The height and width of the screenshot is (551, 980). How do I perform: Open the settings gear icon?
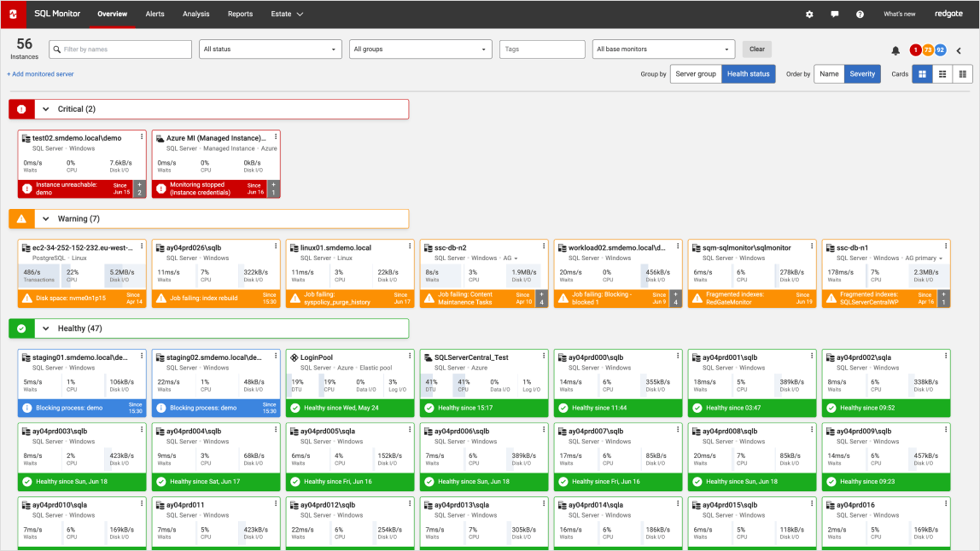click(x=809, y=14)
